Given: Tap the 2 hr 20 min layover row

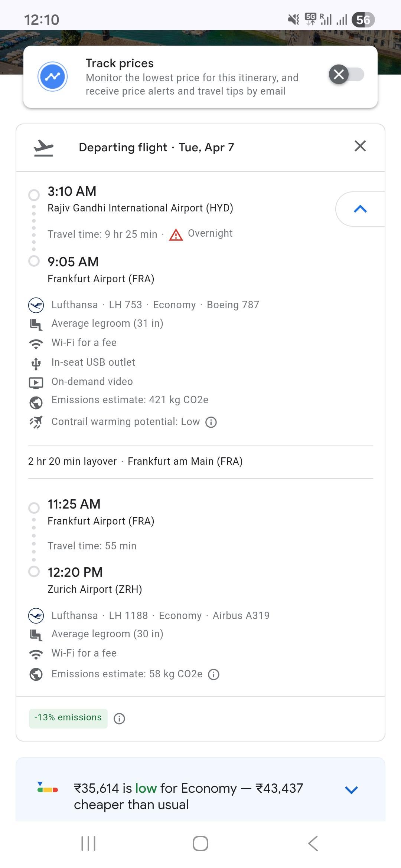Looking at the screenshot, I should (x=135, y=461).
